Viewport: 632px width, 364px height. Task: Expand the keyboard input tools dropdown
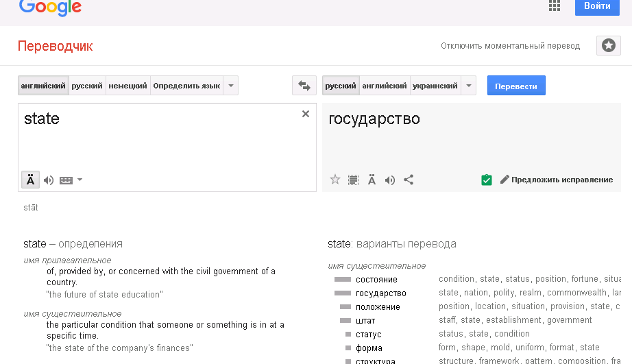pos(80,180)
